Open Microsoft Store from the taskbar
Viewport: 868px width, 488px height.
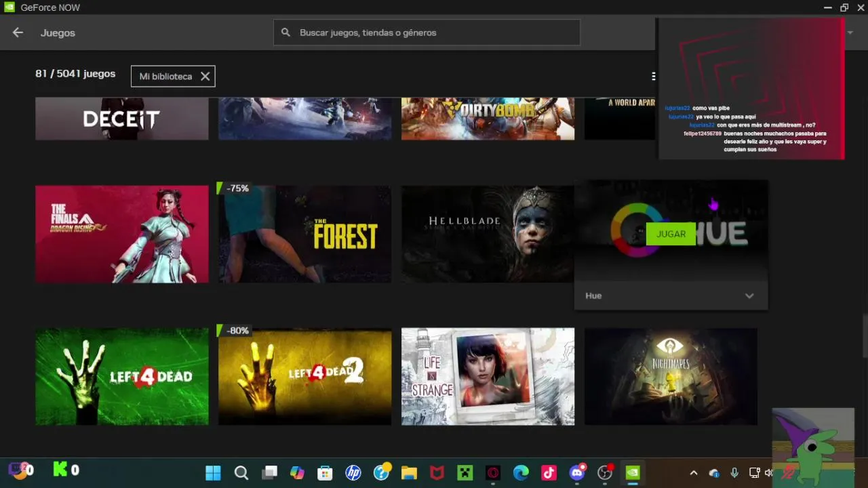tap(325, 472)
